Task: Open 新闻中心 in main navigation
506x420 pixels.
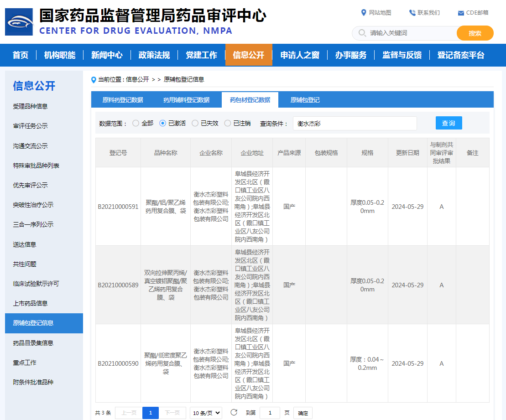Action: (107, 55)
